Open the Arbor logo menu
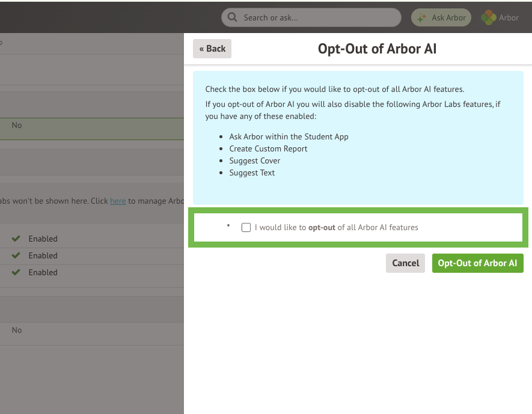Image resolution: width=532 pixels, height=414 pixels. pos(500,17)
